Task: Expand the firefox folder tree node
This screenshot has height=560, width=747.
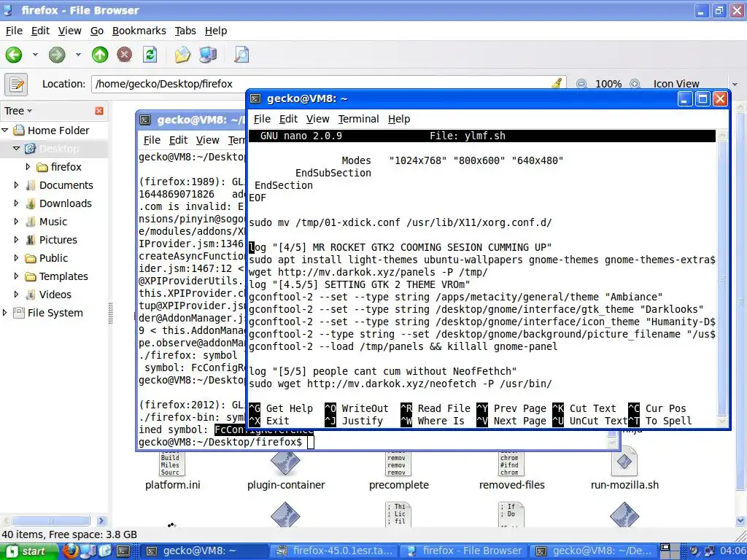Action: tap(28, 167)
